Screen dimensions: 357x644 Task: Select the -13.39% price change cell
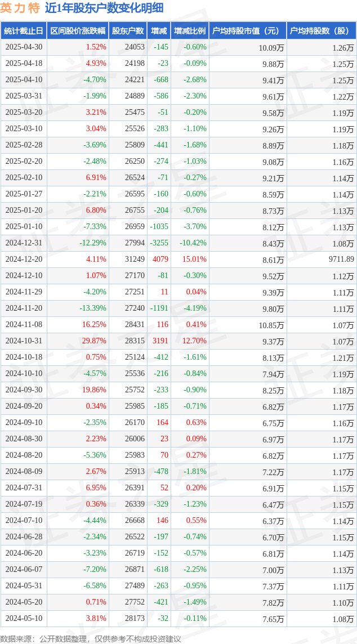[93, 308]
